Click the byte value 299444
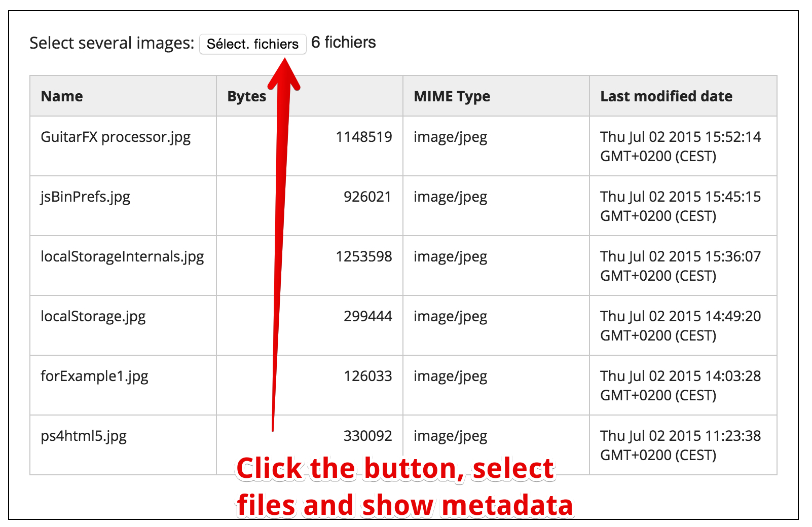Image resolution: width=812 pixels, height=527 pixels. (x=367, y=316)
